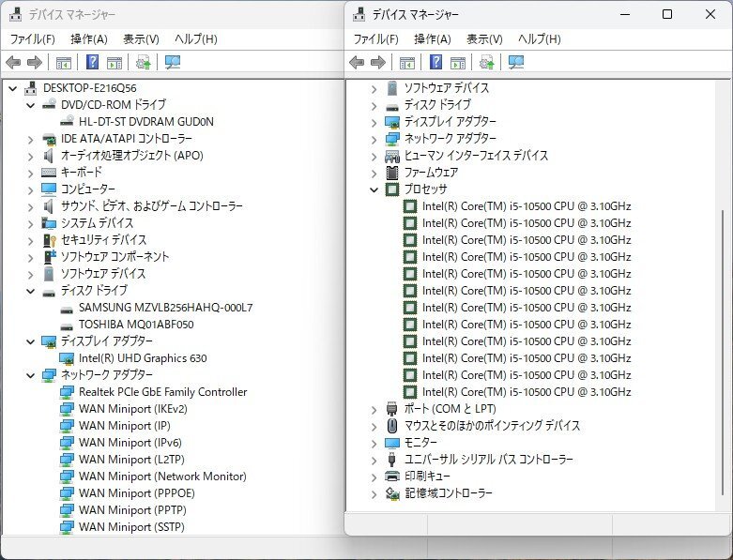The width and height of the screenshot is (733, 560).
Task: Click Show/Hide console tree icon in the back window
Action: pyautogui.click(x=63, y=63)
